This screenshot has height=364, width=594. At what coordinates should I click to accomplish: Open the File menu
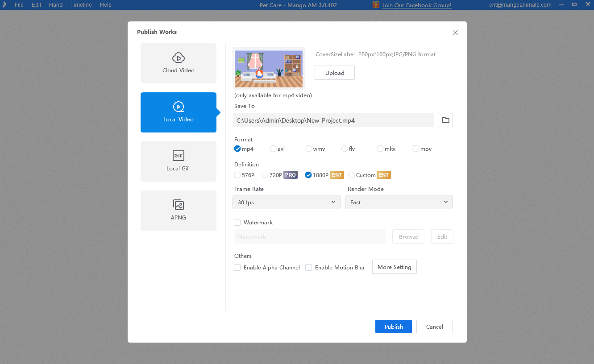pos(19,5)
